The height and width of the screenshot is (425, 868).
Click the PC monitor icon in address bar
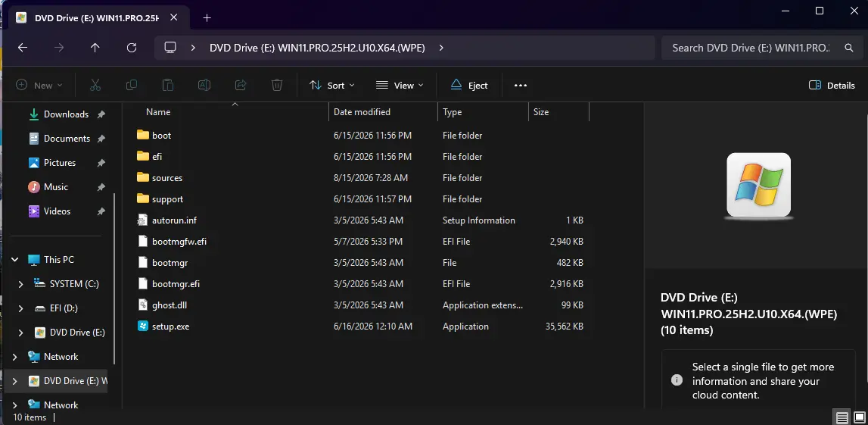coord(170,48)
